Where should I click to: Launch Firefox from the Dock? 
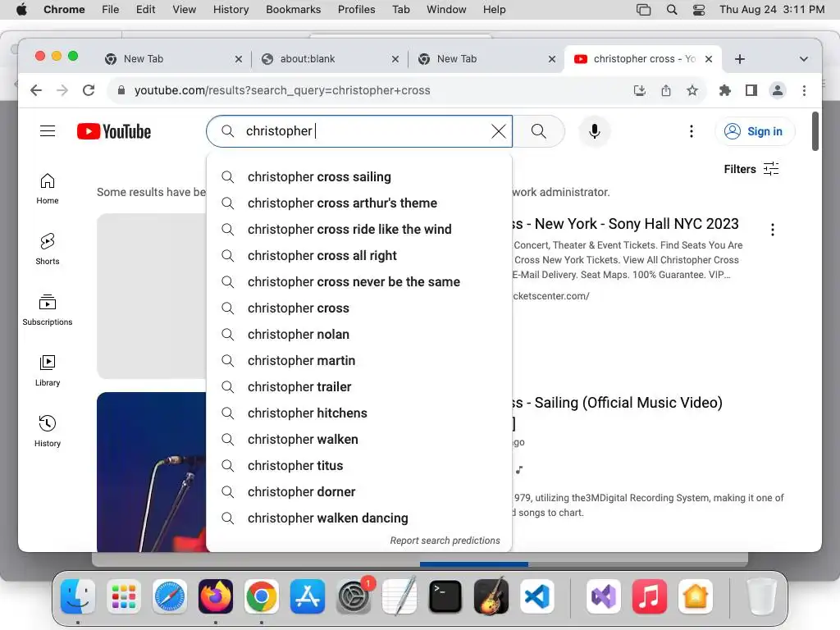tap(216, 596)
